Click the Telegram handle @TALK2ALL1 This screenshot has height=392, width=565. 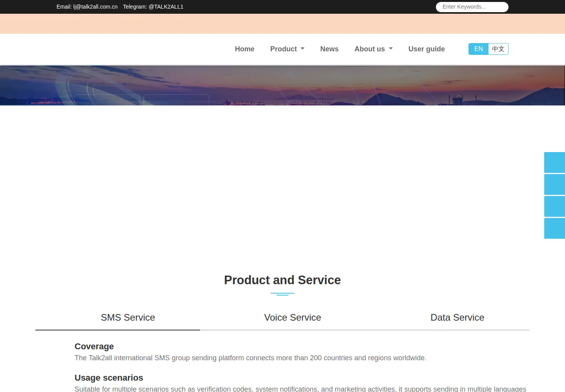(x=166, y=7)
